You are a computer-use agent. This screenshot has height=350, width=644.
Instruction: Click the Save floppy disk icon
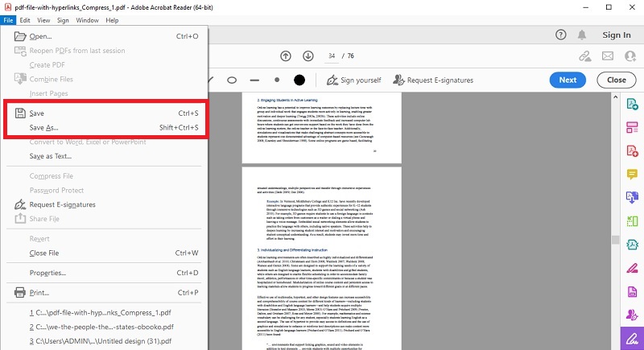(x=20, y=113)
